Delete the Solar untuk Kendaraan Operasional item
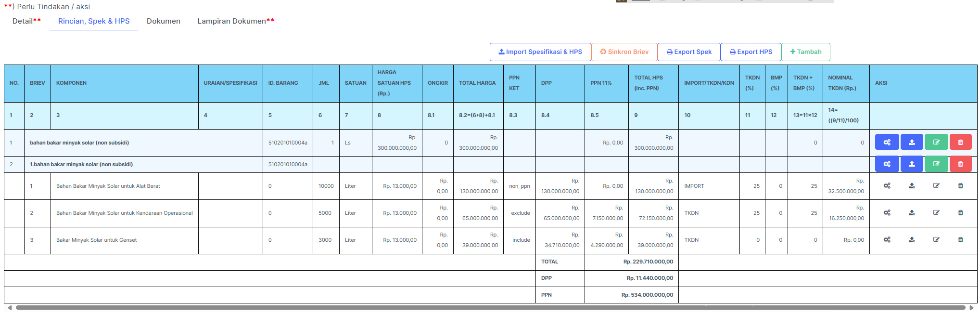This screenshot has height=315, width=980. click(960, 213)
